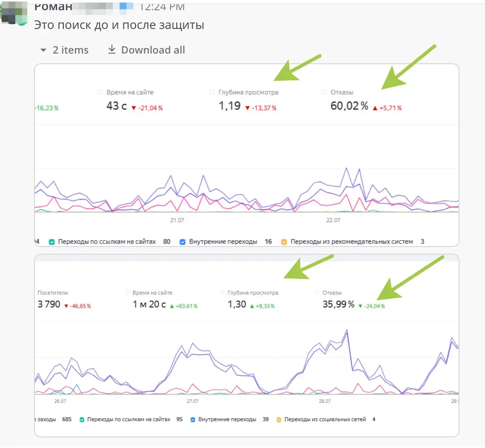Click the -24,04 % change indicator
Viewport: 485px width, 448px height.
[371, 306]
